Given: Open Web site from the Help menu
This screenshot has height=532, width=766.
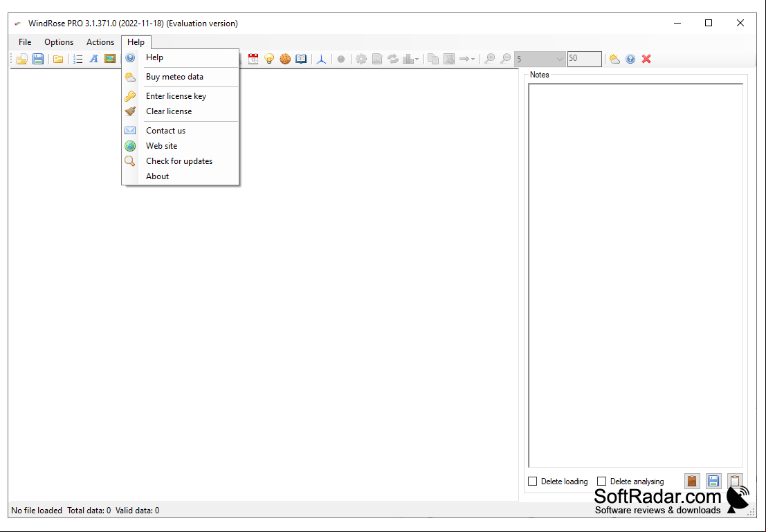Looking at the screenshot, I should pyautogui.click(x=181, y=146).
